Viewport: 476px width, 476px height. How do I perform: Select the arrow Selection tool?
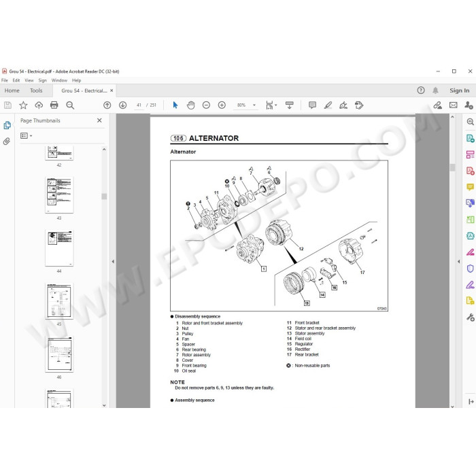point(175,105)
